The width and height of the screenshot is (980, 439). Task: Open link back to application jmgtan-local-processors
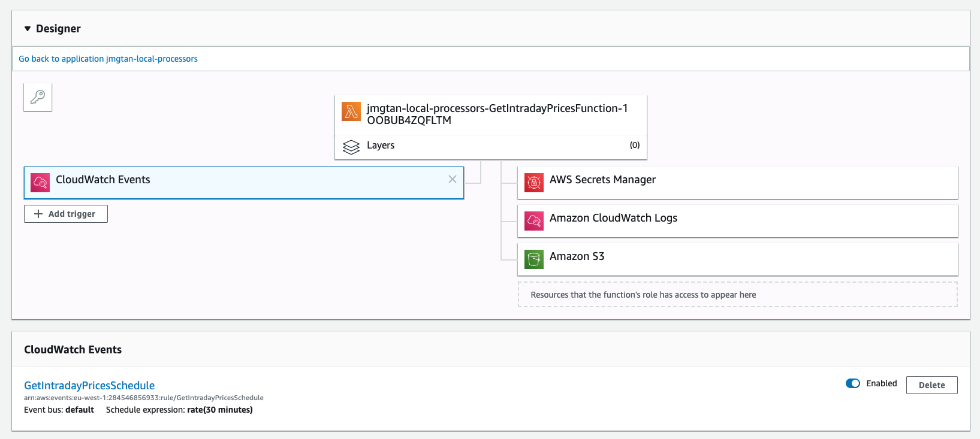click(108, 59)
